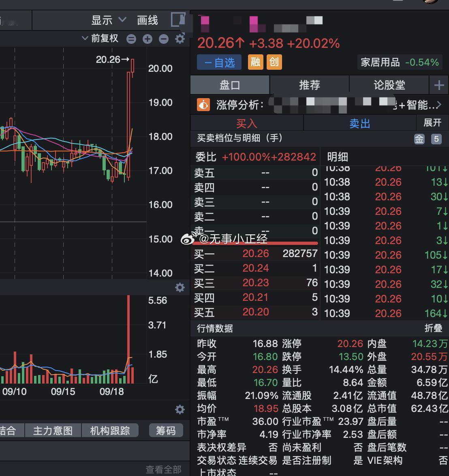
Task: Click 查看全部 link
Action: [x=164, y=470]
